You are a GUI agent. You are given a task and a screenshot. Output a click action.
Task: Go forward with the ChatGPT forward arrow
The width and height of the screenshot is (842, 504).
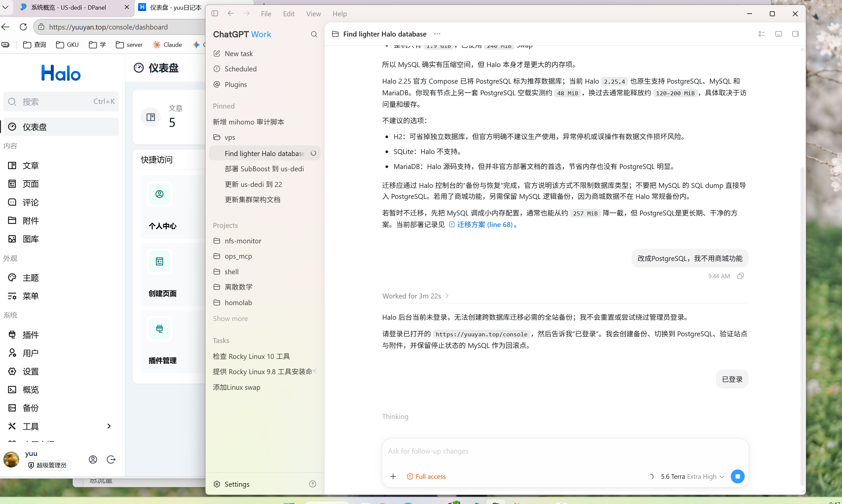point(247,14)
